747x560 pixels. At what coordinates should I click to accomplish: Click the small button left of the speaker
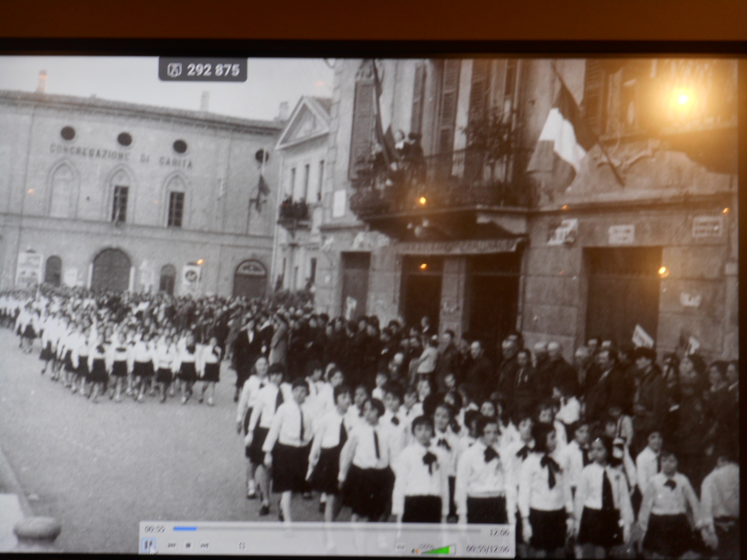pyautogui.click(x=400, y=547)
